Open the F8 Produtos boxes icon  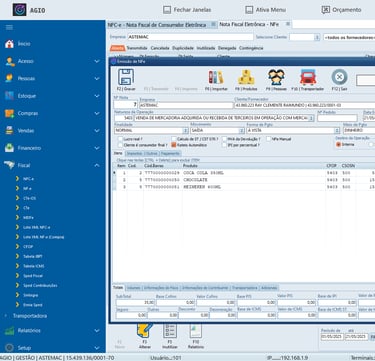246,77
